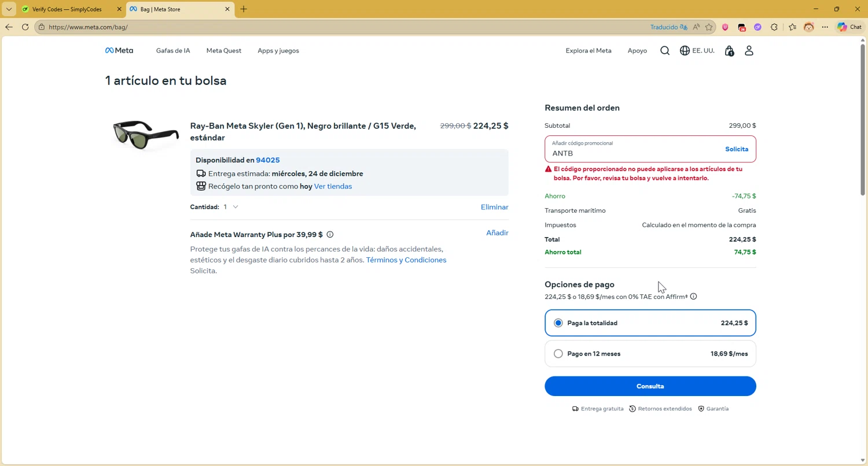Open the Favorites list icon

pos(793,27)
